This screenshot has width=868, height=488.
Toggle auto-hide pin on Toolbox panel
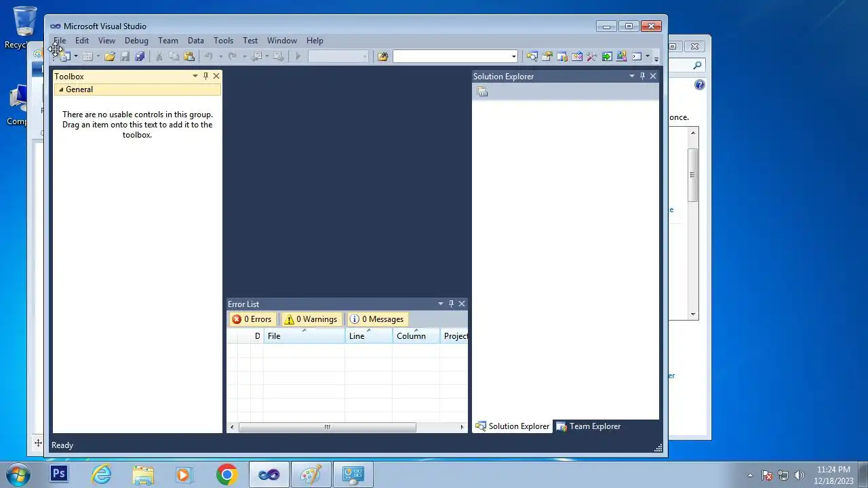(x=205, y=77)
